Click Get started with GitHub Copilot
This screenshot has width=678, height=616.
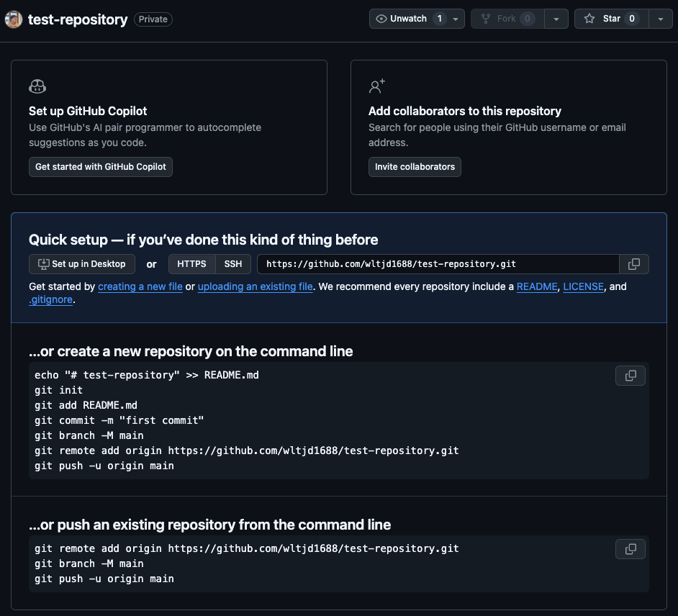101,167
